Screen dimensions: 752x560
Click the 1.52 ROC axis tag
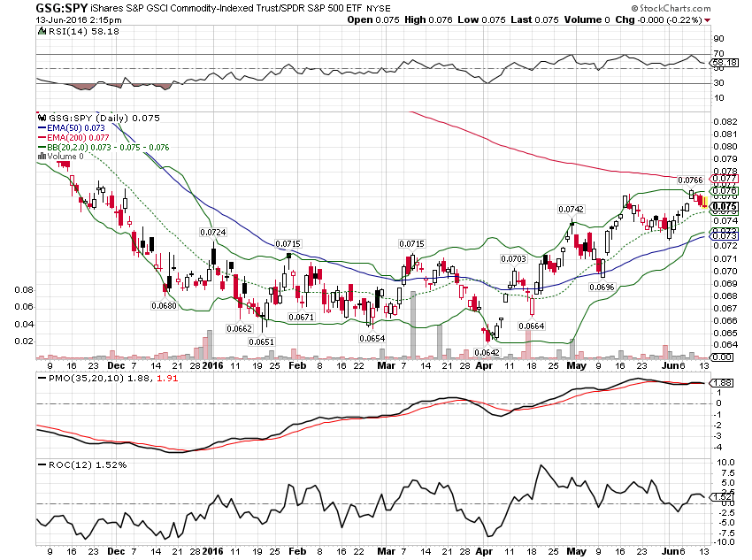tap(723, 496)
